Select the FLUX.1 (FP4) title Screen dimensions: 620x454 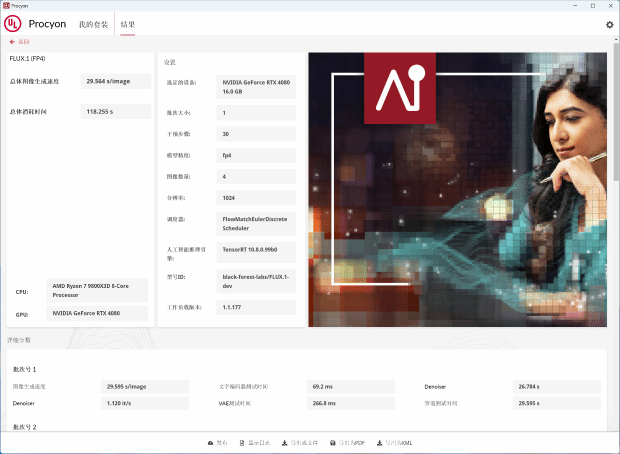click(27, 59)
